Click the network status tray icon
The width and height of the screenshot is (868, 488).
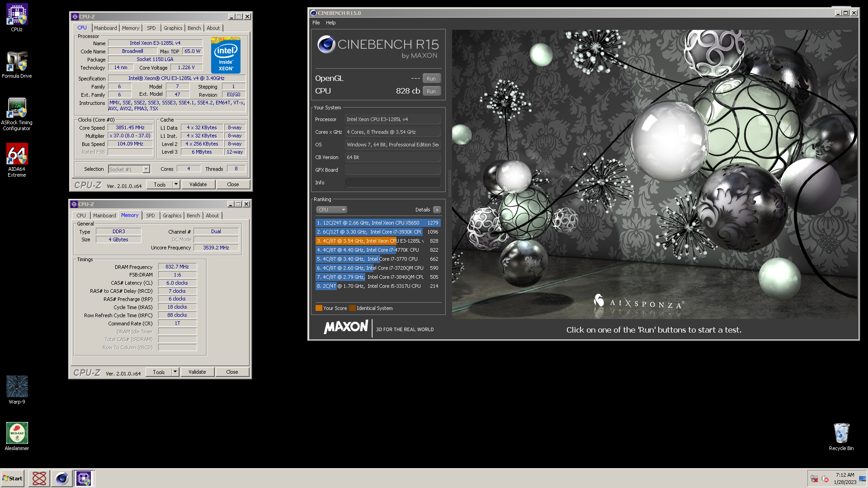coord(814,479)
